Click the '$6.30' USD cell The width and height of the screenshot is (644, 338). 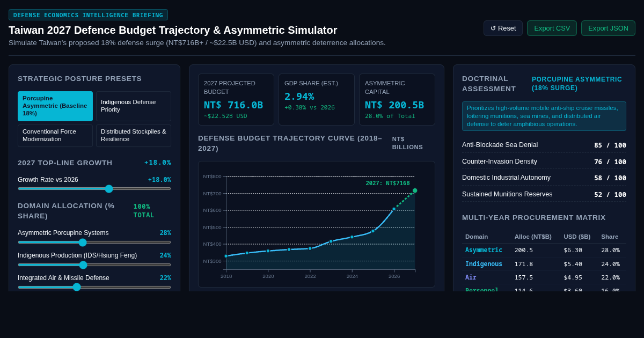click(573, 250)
